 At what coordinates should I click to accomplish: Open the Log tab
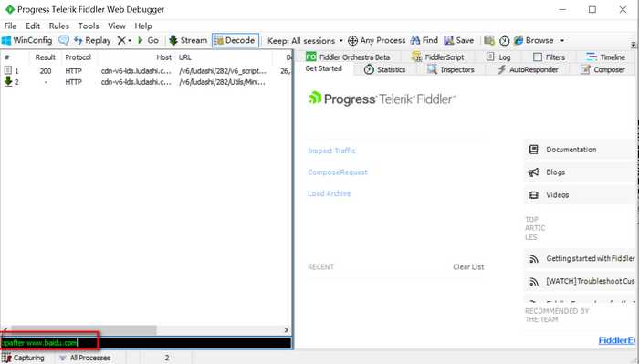click(498, 57)
